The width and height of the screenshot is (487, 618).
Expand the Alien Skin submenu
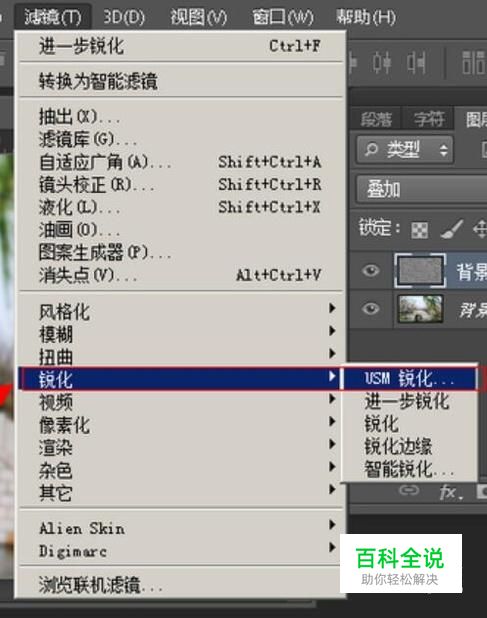coord(181,528)
